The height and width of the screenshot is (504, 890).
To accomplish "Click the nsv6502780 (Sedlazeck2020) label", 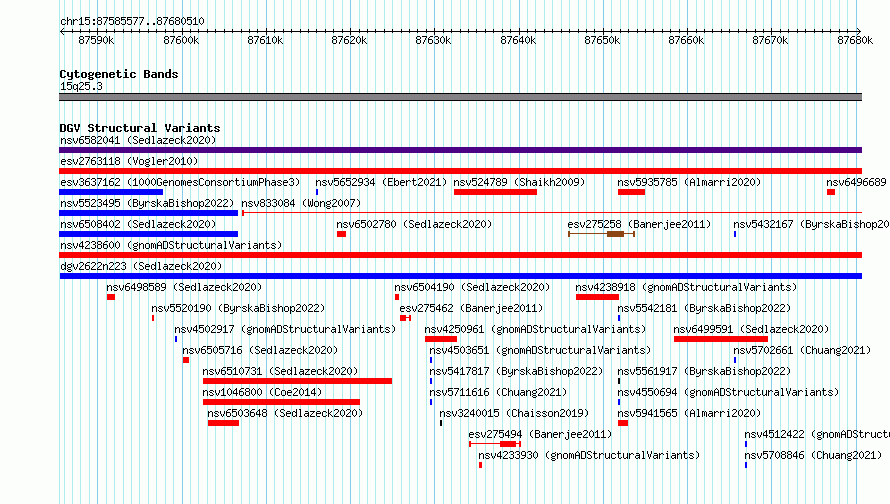I will [x=414, y=224].
